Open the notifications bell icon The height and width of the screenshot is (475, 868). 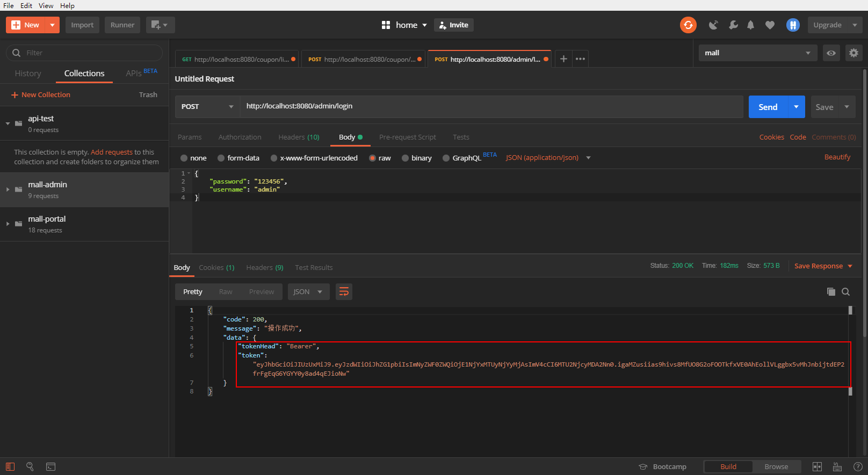(751, 25)
